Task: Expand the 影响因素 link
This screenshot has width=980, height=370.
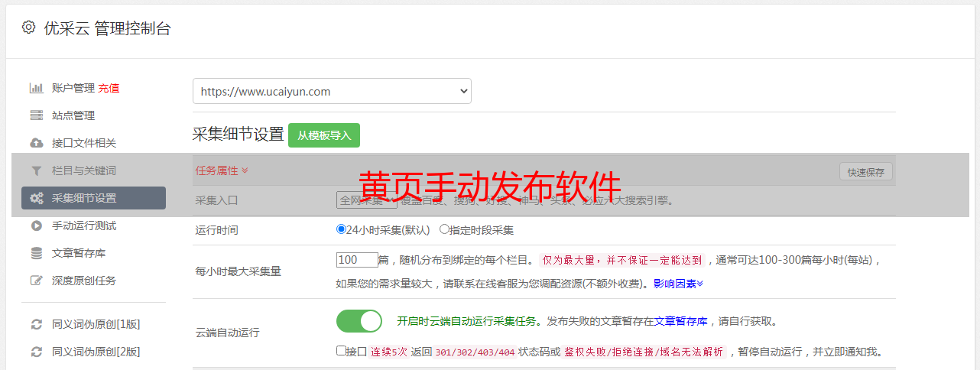Action: (x=678, y=283)
